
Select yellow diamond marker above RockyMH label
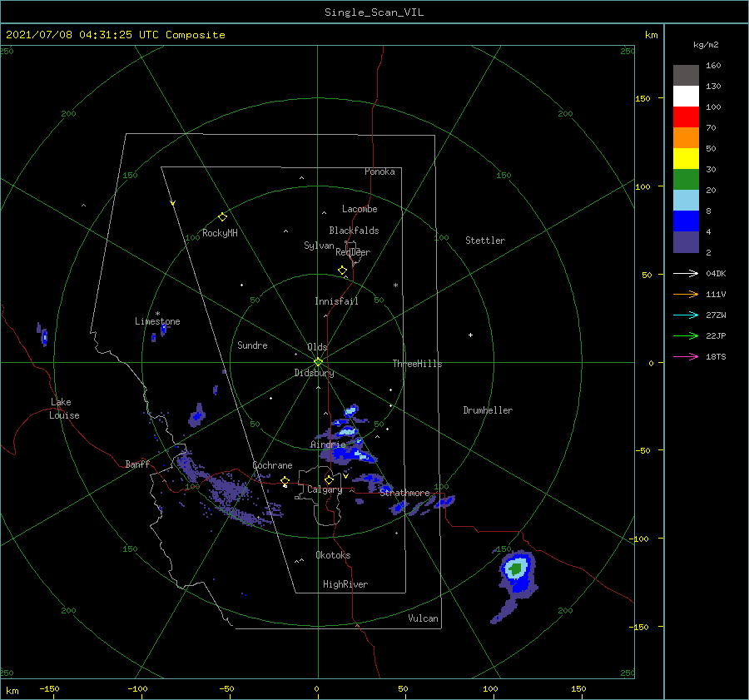pos(222,217)
